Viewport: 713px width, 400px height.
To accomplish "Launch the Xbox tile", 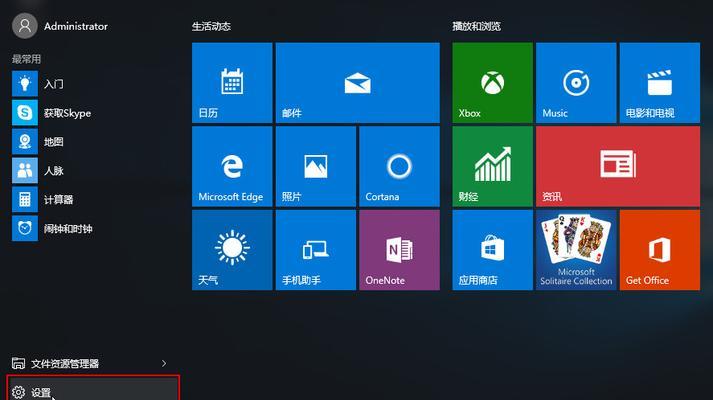I will 492,83.
